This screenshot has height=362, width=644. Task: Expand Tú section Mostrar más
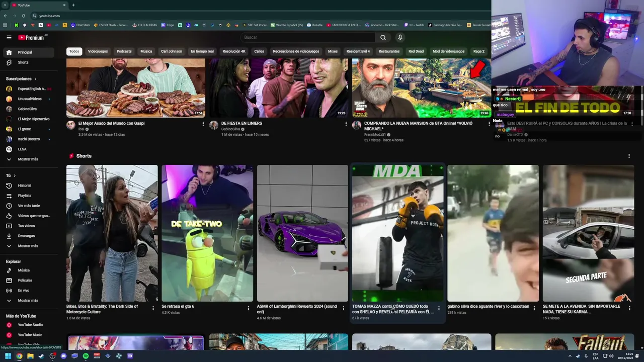point(29,246)
